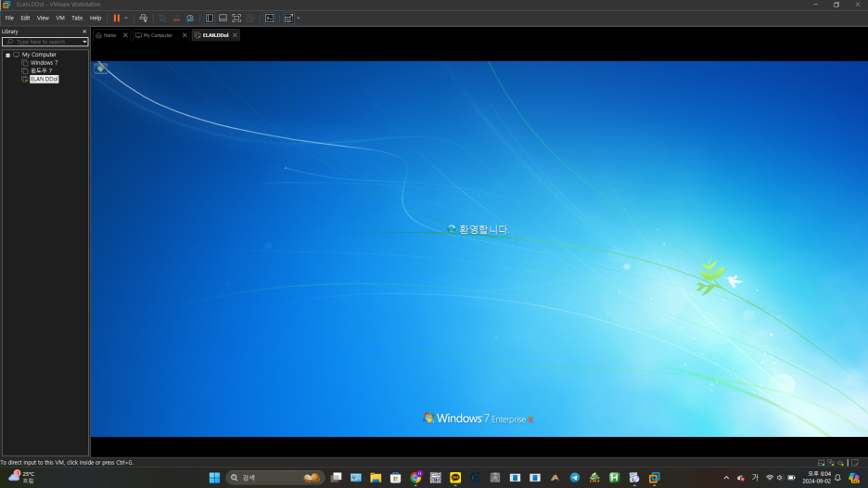Click the Ease of Access icon in guest

[100, 68]
